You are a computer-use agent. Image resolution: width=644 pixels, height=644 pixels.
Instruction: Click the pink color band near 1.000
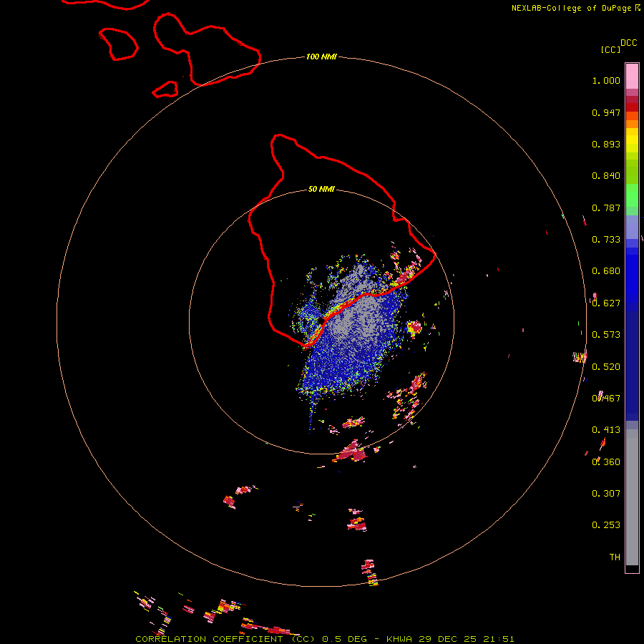pos(632,76)
